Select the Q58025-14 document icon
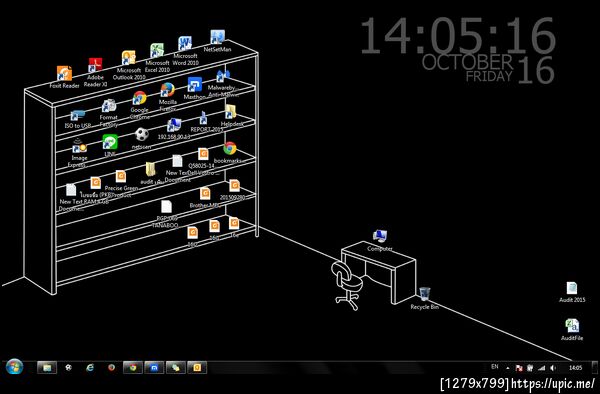The width and height of the screenshot is (600, 394). [203, 154]
